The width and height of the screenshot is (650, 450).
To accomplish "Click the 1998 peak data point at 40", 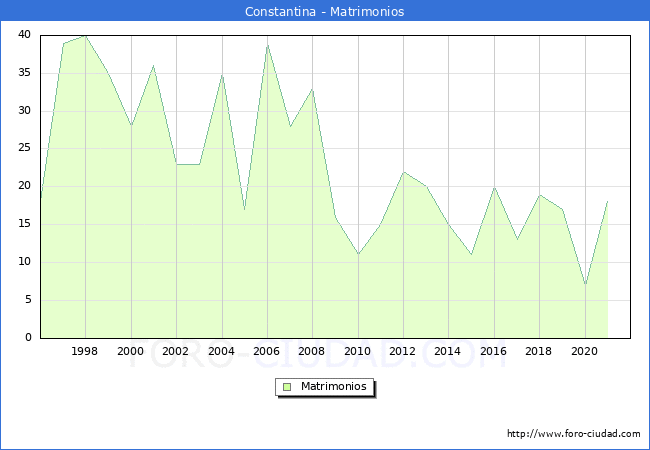I will click(x=86, y=36).
